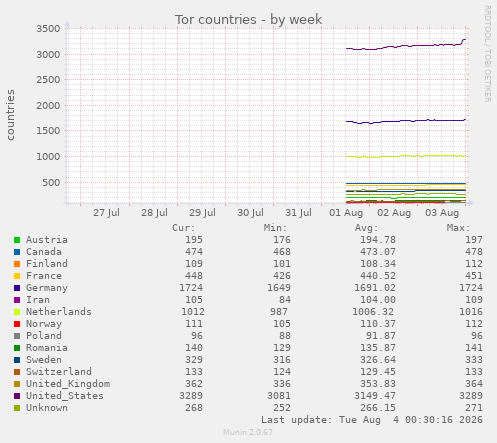
Task: Click the Poland gray legend swatch
Action: [x=17, y=336]
